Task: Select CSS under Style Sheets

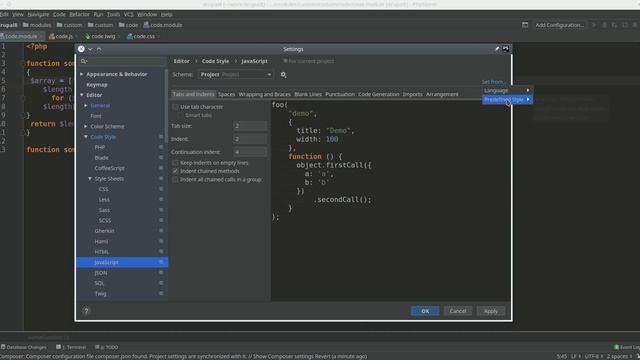Action: 103,189
